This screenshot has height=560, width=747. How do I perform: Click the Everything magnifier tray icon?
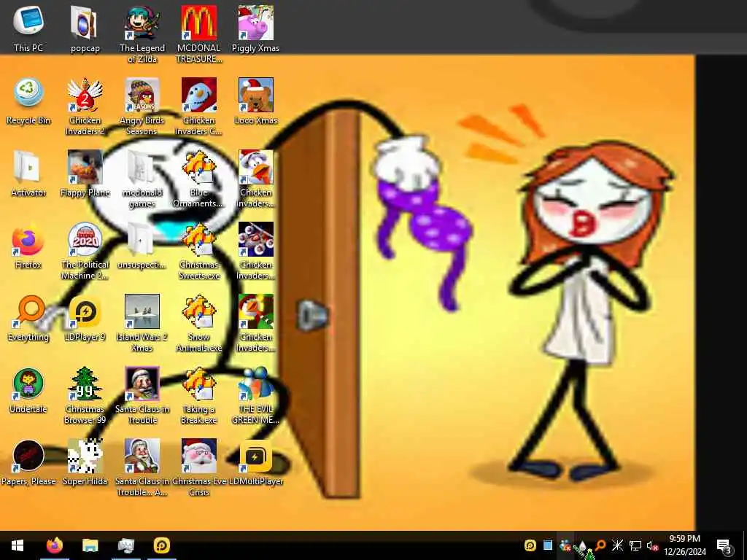tap(600, 545)
